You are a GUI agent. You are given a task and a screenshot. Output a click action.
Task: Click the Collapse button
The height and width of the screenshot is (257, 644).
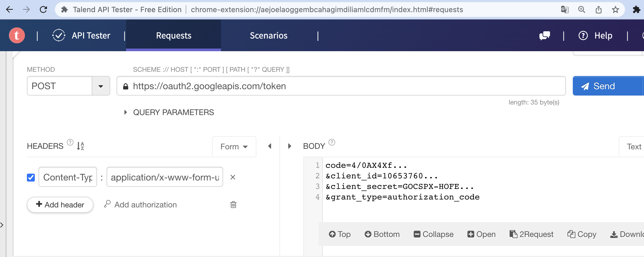point(434,234)
